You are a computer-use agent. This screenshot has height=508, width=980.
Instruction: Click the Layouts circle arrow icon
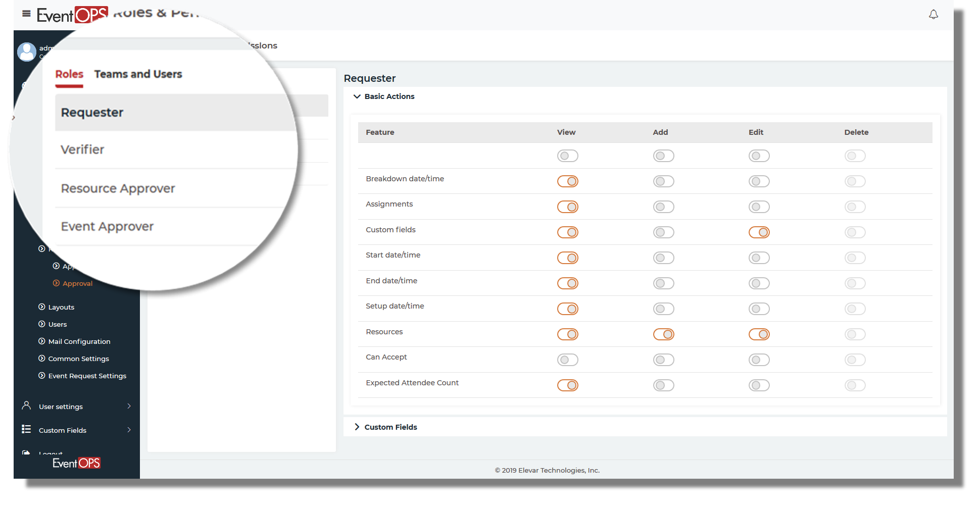[x=42, y=307]
